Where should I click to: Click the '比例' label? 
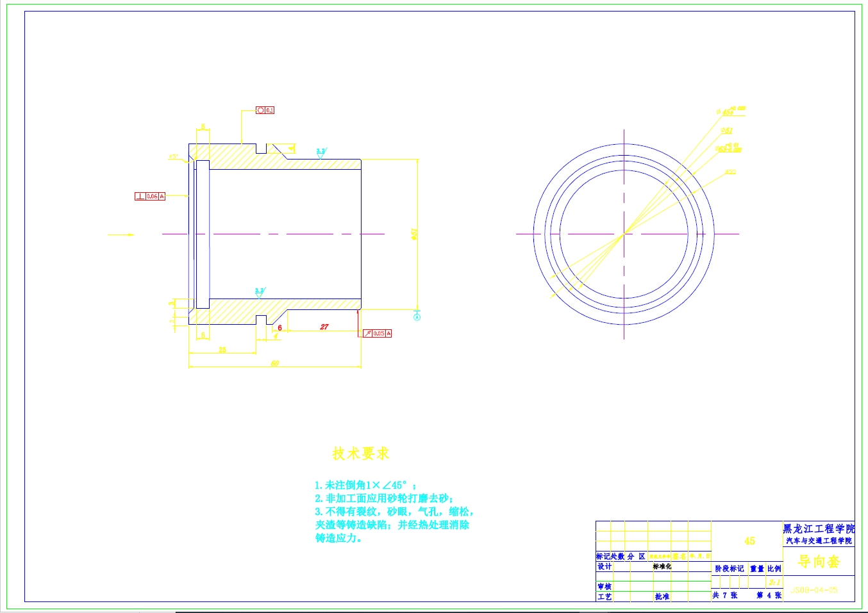[774, 569]
